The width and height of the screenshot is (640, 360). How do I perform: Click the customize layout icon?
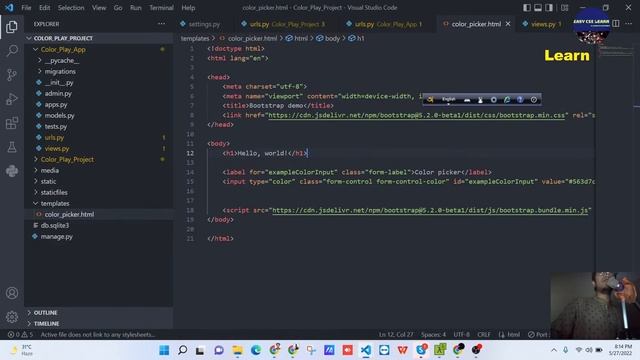click(564, 7)
